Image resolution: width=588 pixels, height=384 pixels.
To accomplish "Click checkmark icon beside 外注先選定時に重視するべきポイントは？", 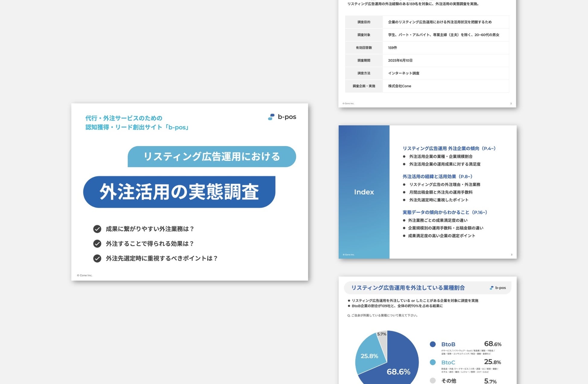I will (x=97, y=258).
